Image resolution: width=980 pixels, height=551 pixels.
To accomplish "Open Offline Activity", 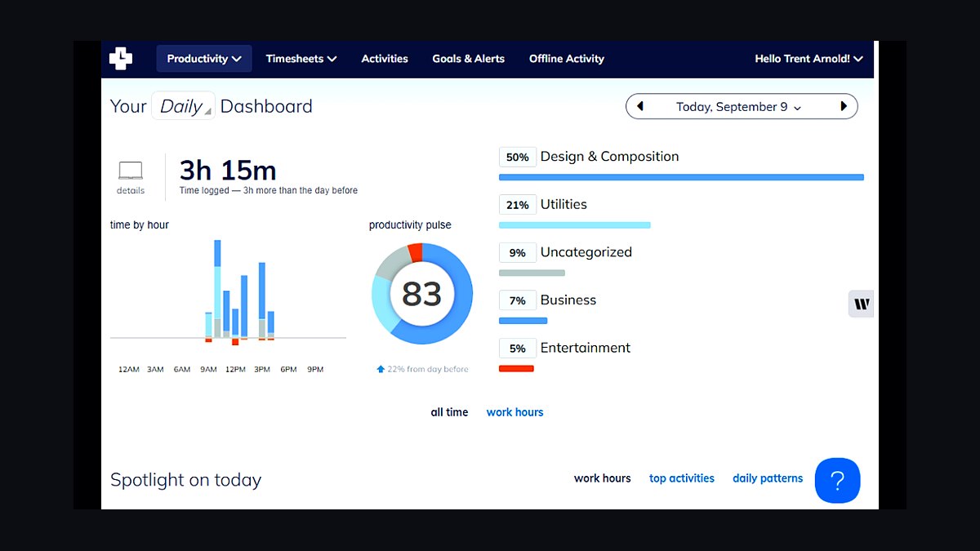I will [567, 59].
